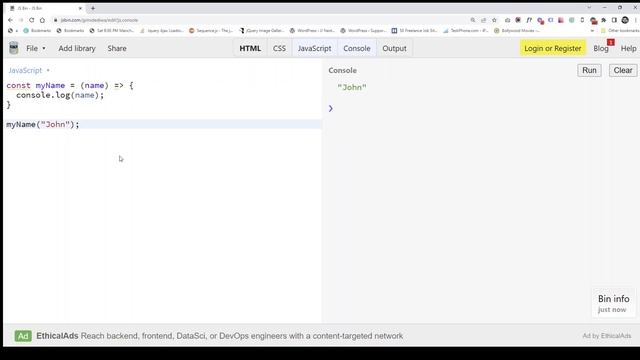Open the Share menu
This screenshot has width=640, height=360.
pos(117,48)
